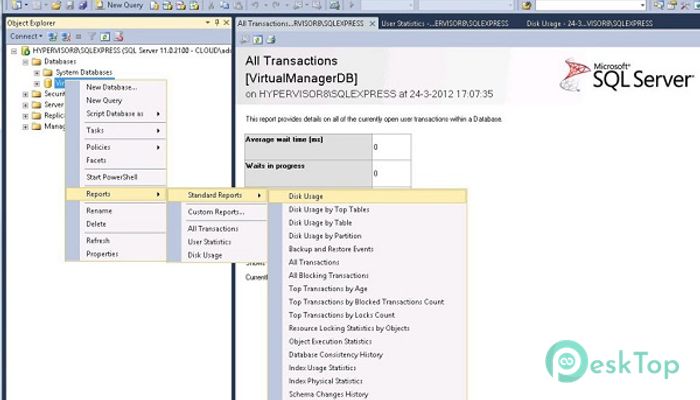Open the Connect dropdown in Object Explorer

[x=26, y=36]
